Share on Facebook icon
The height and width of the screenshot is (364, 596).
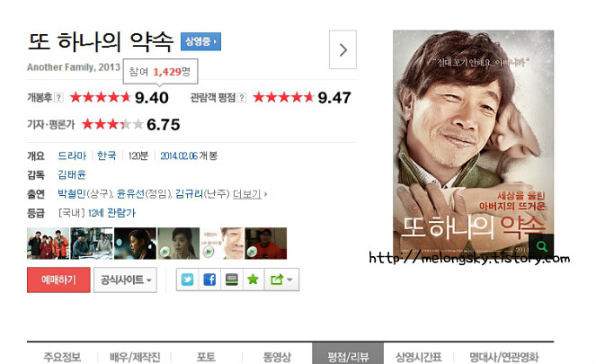coord(209,280)
